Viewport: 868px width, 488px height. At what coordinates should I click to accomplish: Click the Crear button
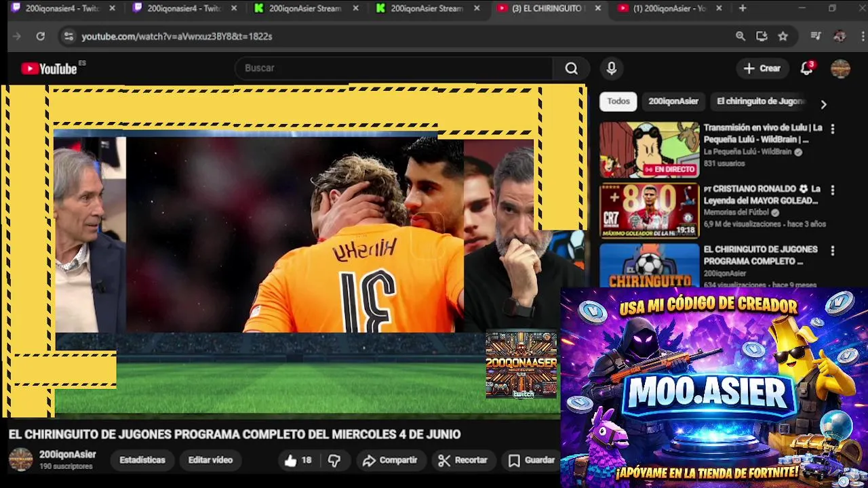tap(762, 68)
